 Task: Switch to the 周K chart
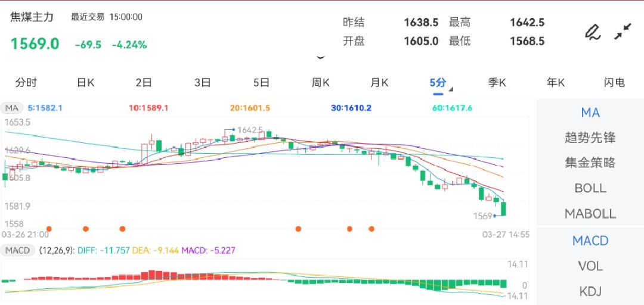[320, 83]
